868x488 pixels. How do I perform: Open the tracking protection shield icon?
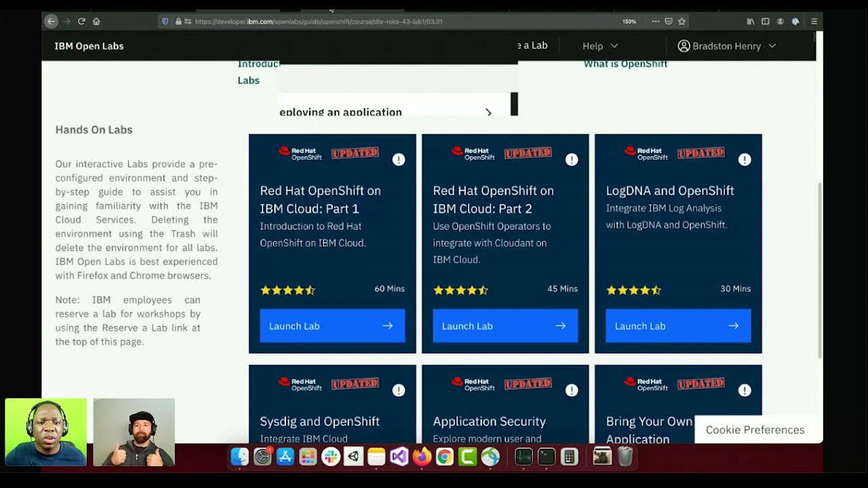165,22
